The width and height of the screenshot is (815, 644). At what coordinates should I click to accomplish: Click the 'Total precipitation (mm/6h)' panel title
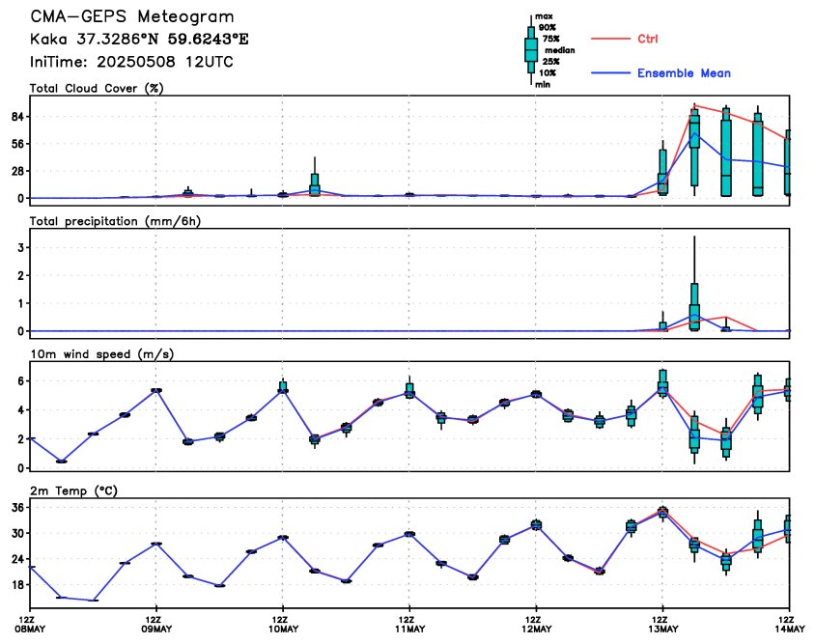coord(115,221)
